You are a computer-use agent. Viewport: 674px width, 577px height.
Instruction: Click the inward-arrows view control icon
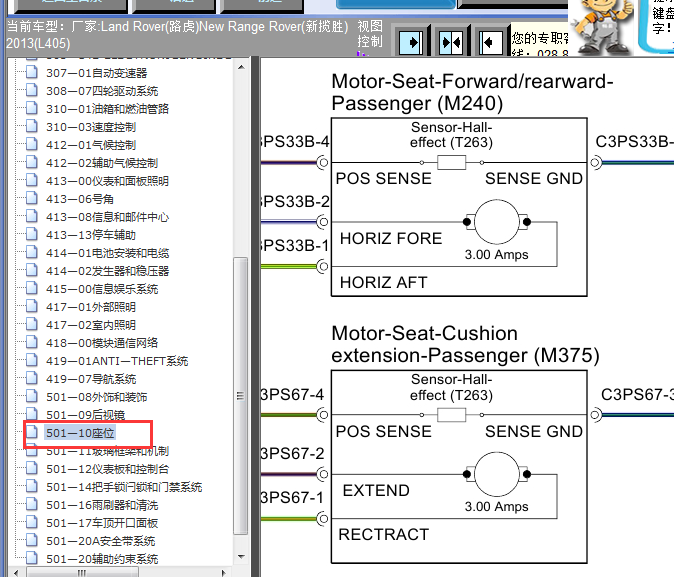tap(451, 42)
